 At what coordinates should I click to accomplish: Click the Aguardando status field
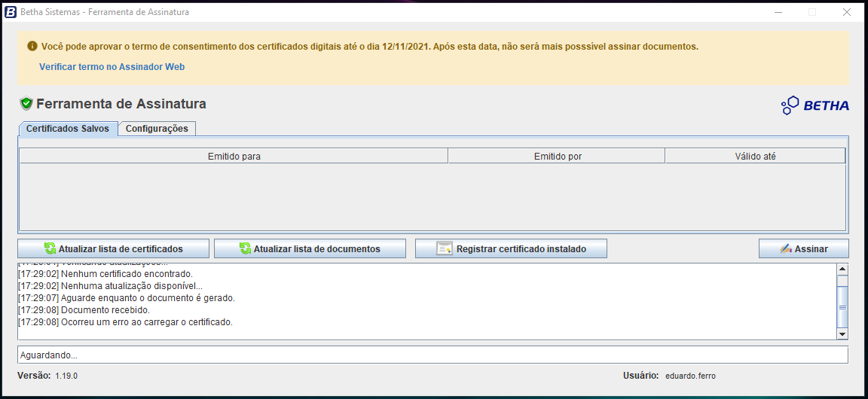432,355
